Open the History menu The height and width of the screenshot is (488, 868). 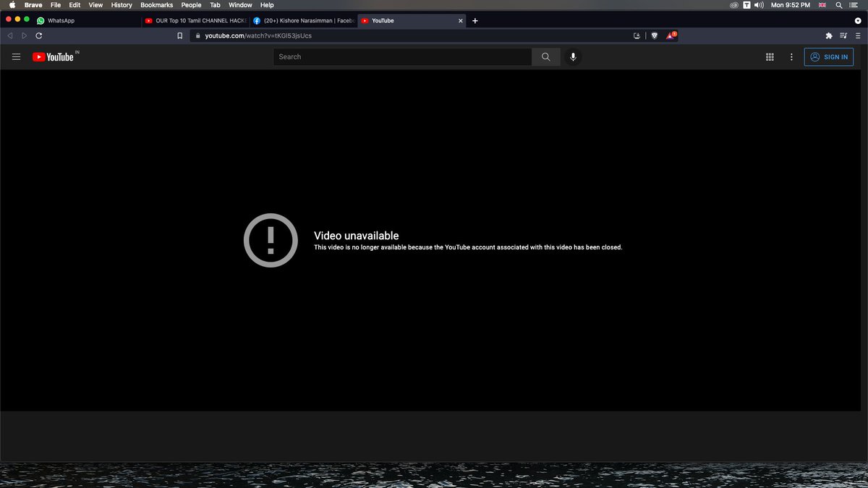[x=122, y=5]
